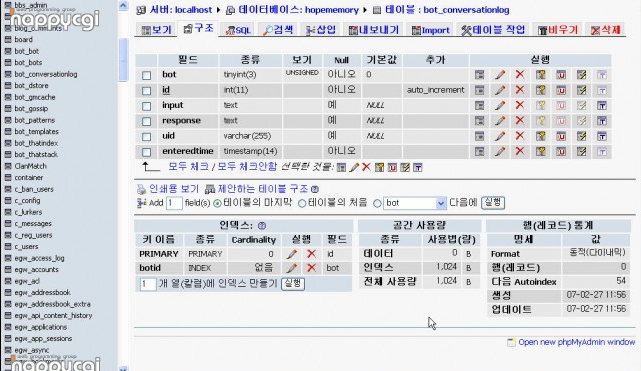Viewport: 641px width, 371px height.
Task: Open egw_addressbook table in sidebar
Action: [42, 293]
